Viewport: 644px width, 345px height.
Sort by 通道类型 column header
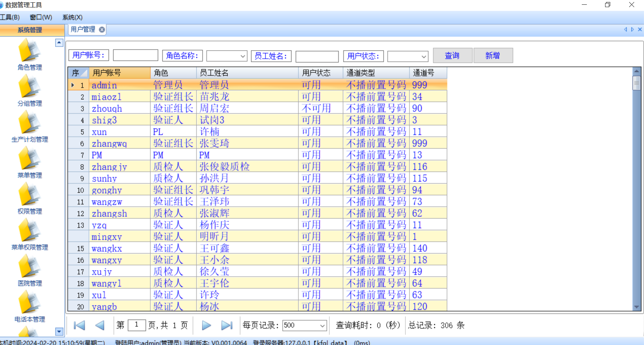376,73
